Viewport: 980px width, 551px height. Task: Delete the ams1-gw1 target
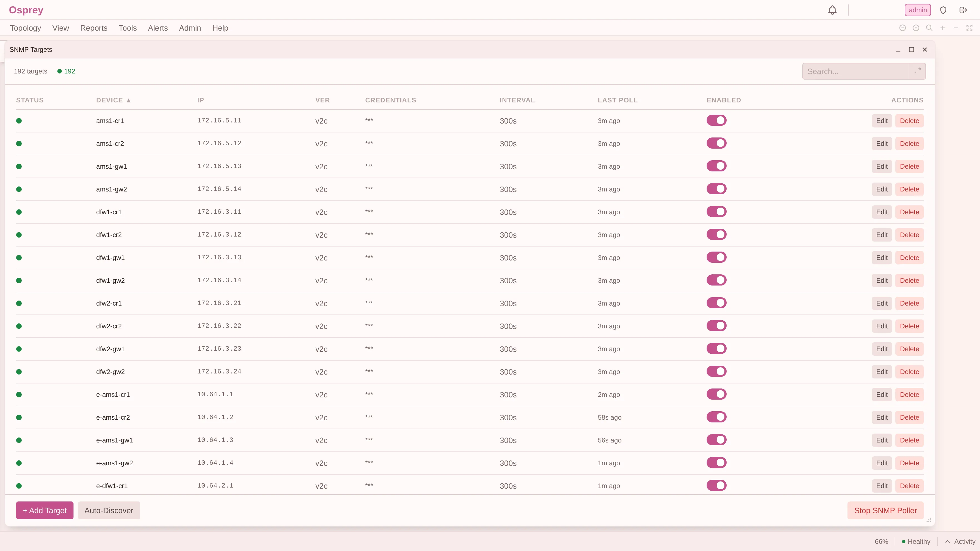909,167
